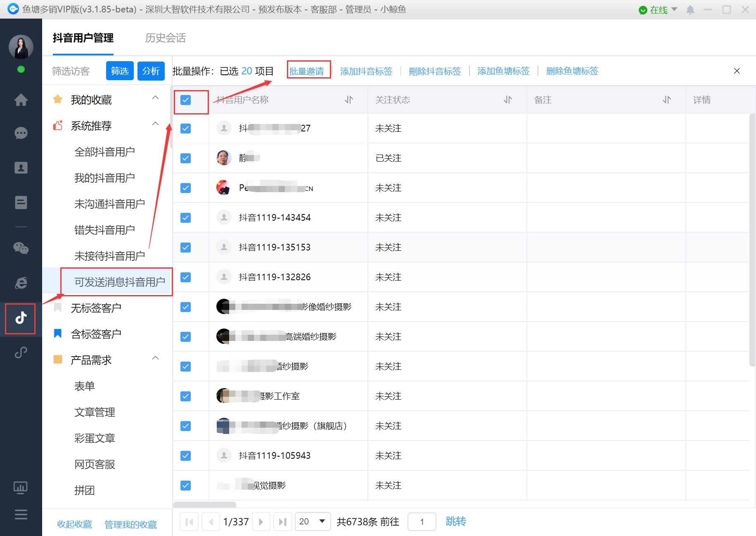The image size is (756, 536).
Task: Switch to the 历史会话 tab
Action: point(165,38)
